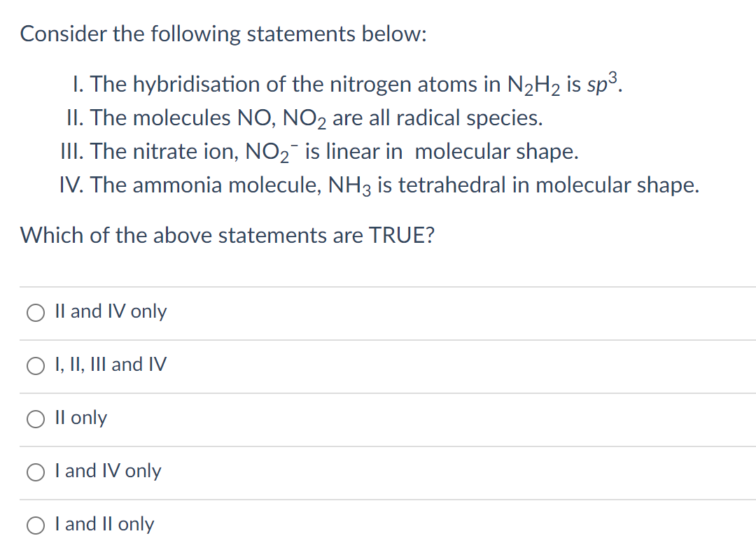Choose the "I, II, III and IV" option
Image resolution: width=756 pixels, height=557 pixels.
point(36,365)
